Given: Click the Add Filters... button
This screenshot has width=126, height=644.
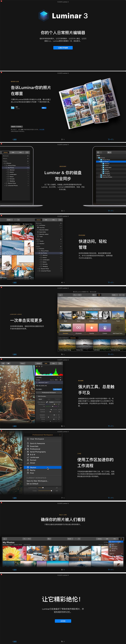Looking at the screenshot, I should (x=57, y=389).
